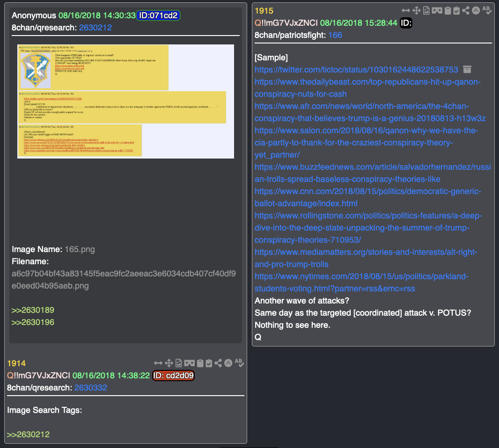Click image file icon in post 1914
499x448 pixels.
coord(178,363)
